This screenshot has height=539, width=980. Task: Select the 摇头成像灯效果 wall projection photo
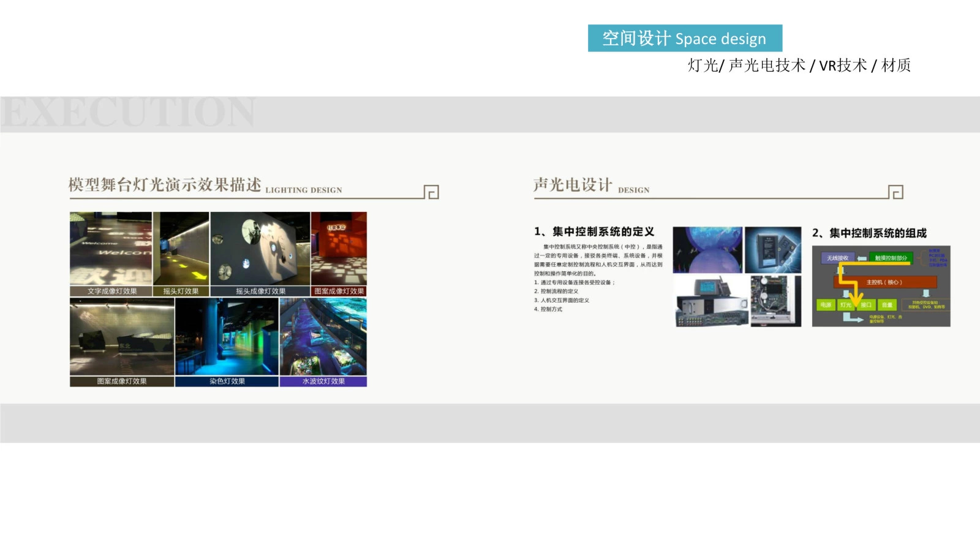(260, 249)
